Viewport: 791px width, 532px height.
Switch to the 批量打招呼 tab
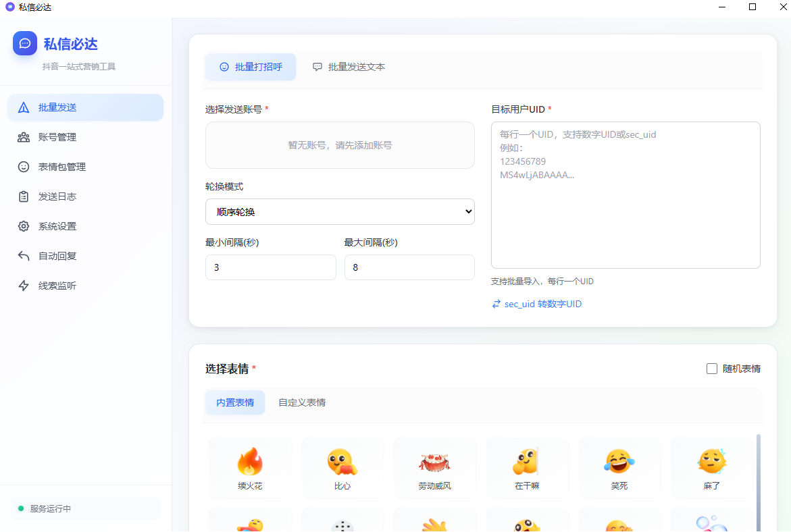click(x=251, y=67)
